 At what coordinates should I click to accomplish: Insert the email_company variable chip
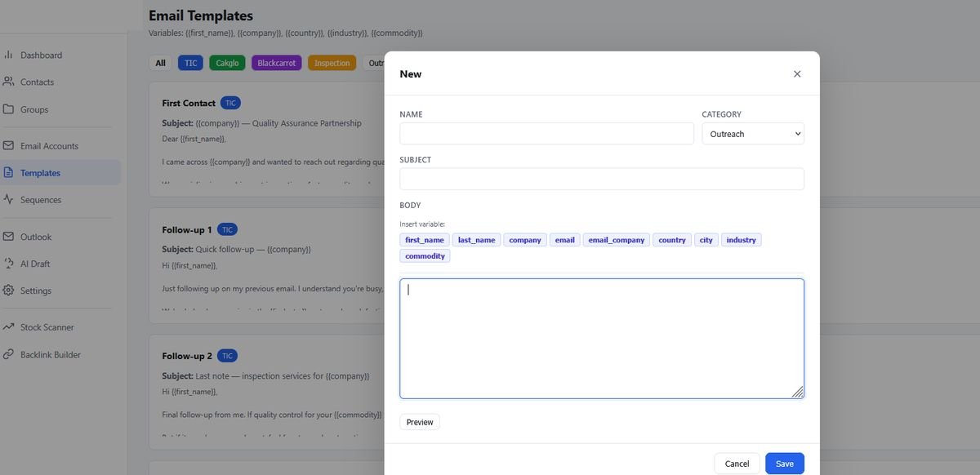click(x=617, y=240)
